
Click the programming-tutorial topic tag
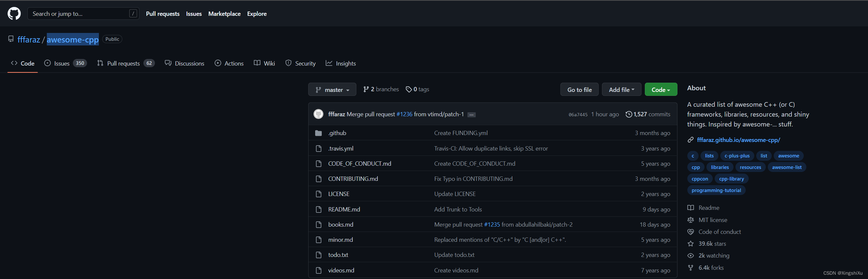(716, 190)
